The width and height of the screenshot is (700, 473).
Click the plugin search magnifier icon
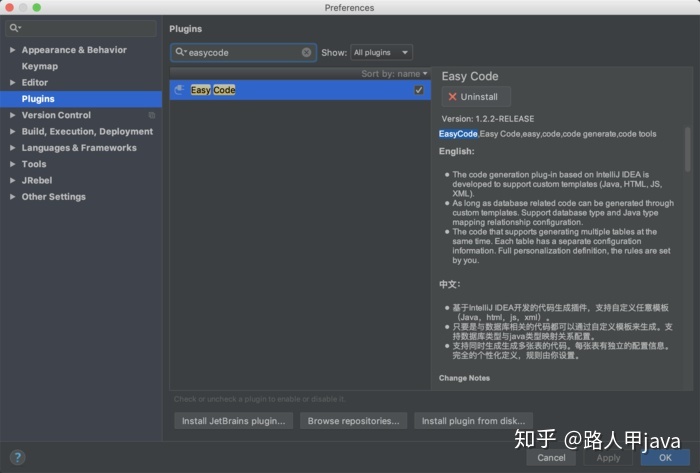tap(180, 52)
